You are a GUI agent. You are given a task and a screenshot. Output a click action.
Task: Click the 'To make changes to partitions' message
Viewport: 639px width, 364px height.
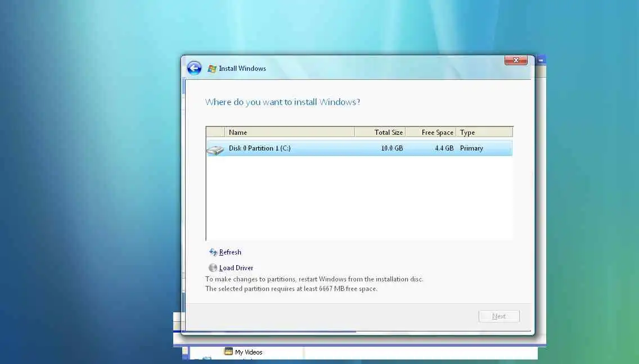pyautogui.click(x=314, y=279)
